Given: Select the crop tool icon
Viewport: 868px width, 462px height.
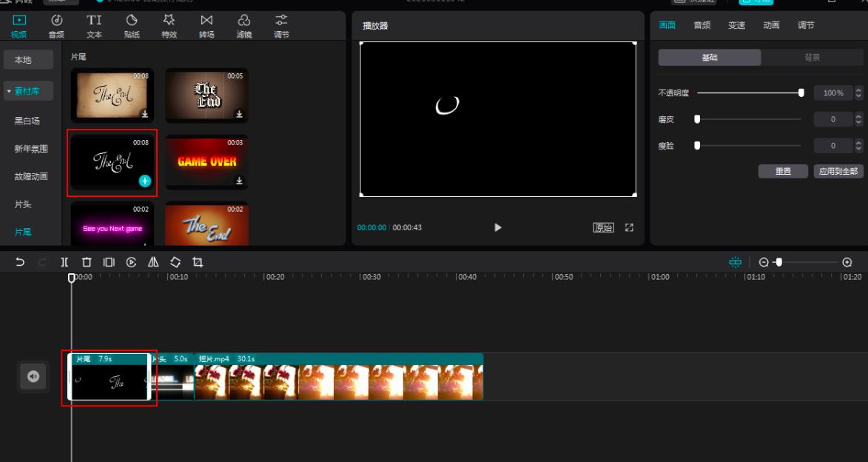Looking at the screenshot, I should pos(198,262).
